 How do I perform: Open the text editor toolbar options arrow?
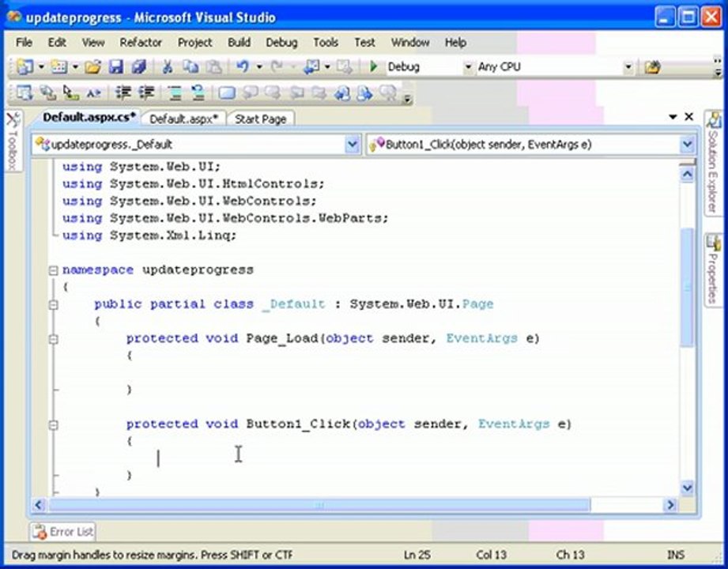coord(407,99)
